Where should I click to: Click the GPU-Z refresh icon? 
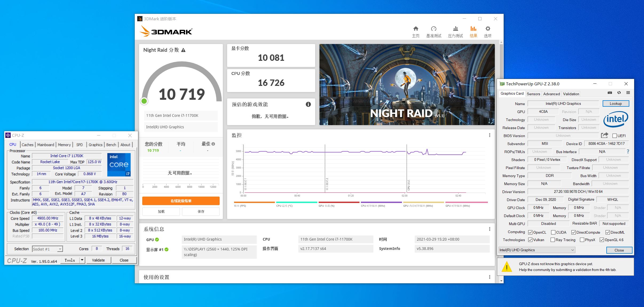click(x=619, y=93)
